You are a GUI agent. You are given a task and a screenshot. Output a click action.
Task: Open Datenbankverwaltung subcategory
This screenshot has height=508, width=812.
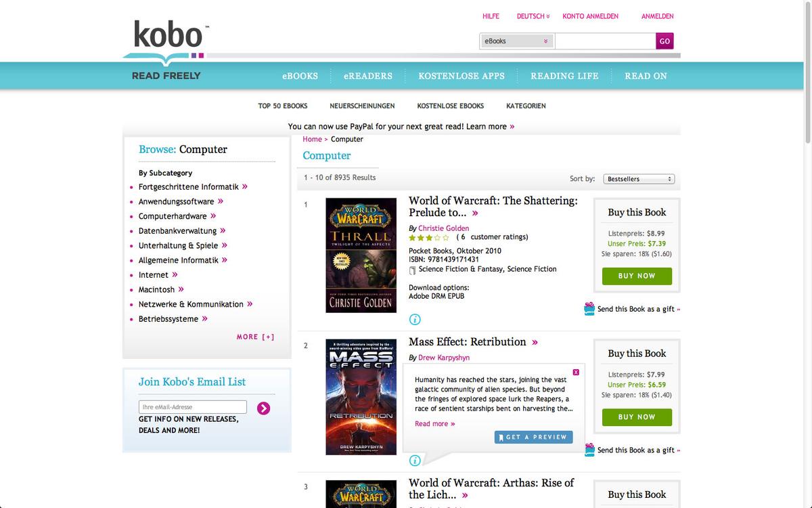(x=177, y=231)
